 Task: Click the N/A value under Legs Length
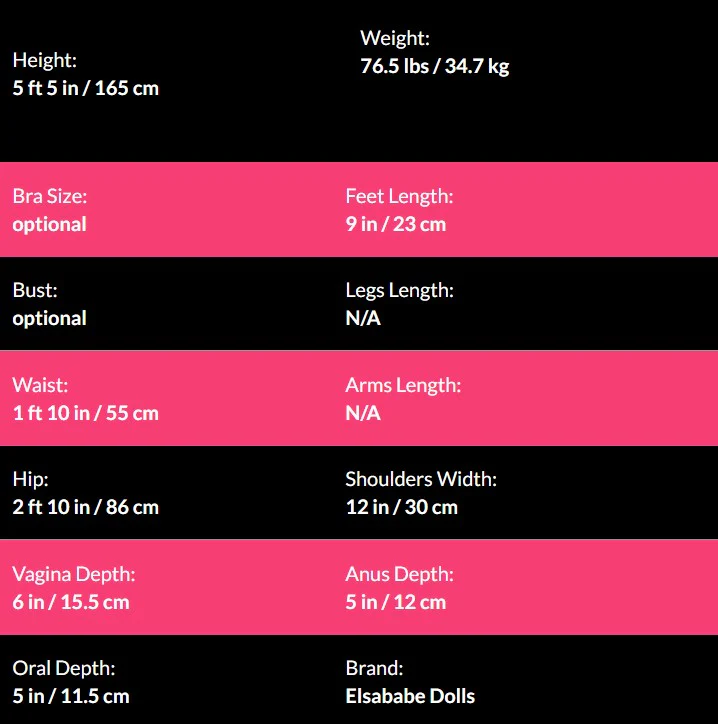(363, 318)
